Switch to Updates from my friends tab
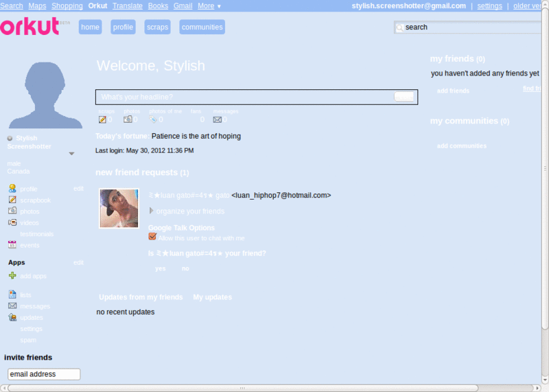549x392 pixels. [x=141, y=297]
